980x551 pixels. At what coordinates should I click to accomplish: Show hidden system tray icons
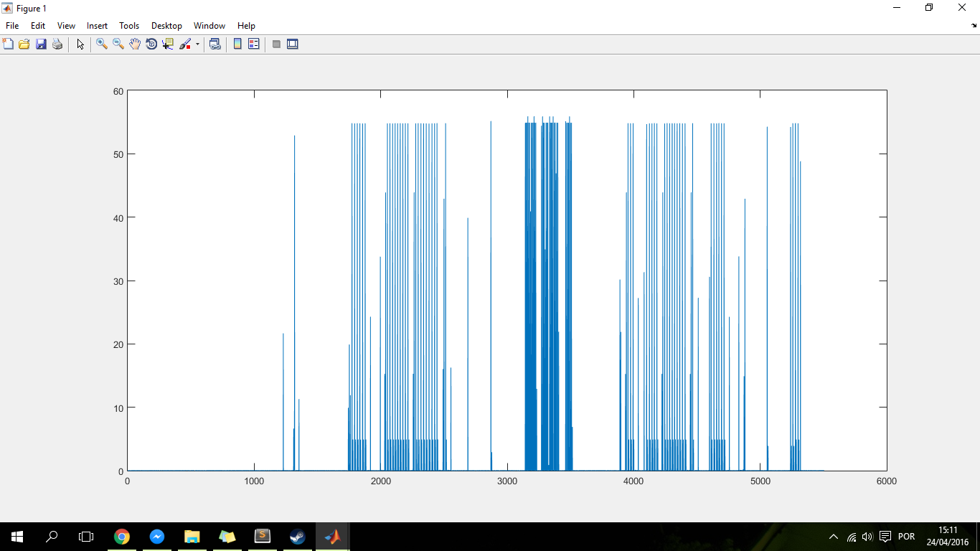[x=833, y=537]
